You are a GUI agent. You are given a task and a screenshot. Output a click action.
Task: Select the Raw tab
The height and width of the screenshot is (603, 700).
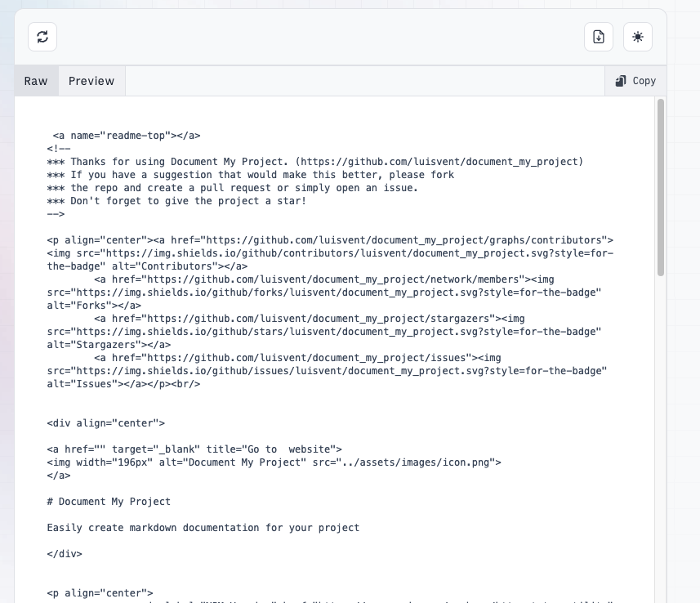(35, 80)
